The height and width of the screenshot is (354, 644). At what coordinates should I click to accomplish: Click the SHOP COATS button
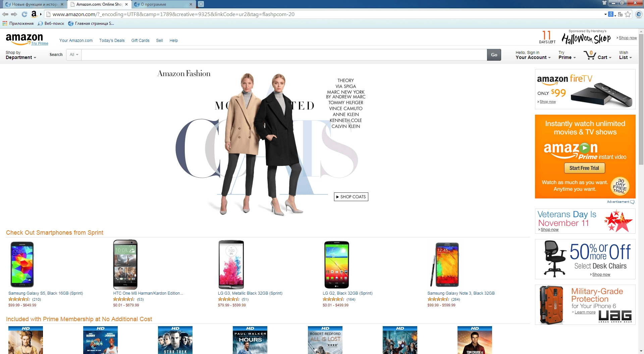(x=351, y=197)
